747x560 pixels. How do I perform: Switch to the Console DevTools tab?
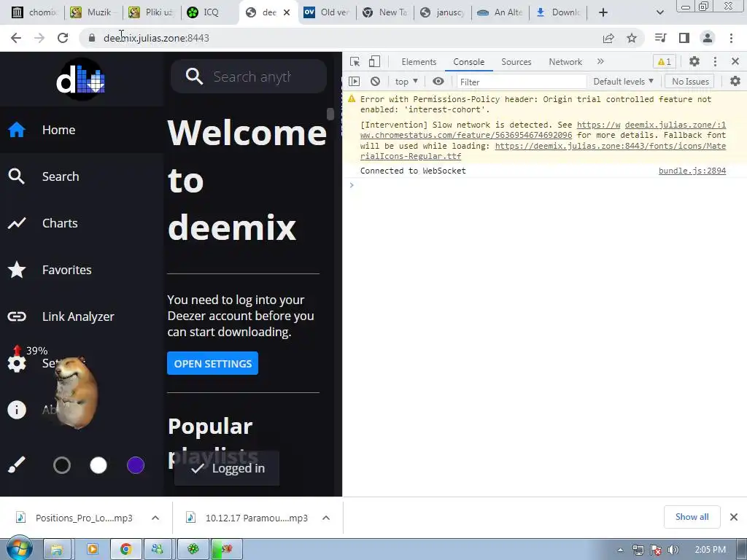tap(469, 62)
